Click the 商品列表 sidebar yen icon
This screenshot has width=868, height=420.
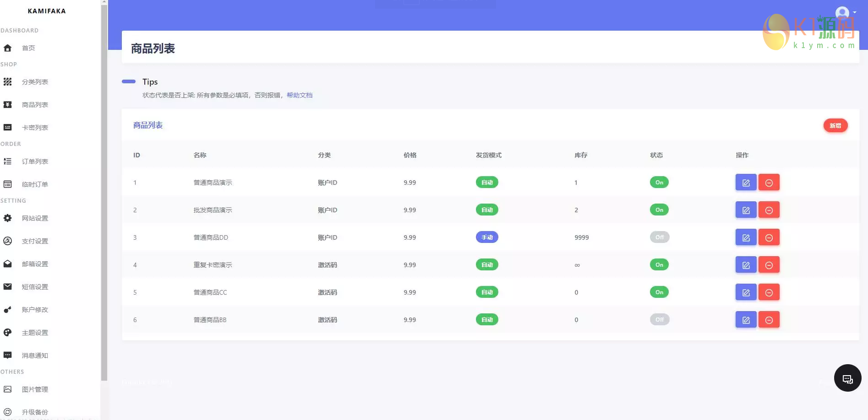7,105
